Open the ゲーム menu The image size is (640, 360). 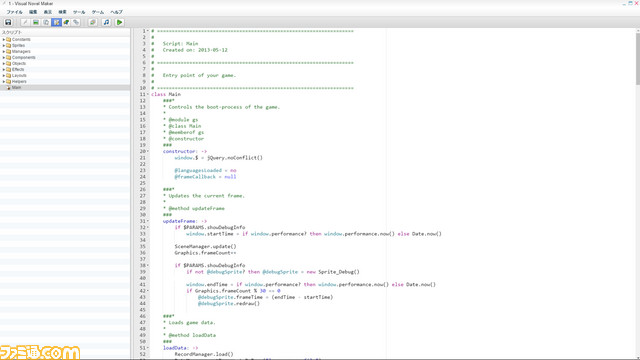tap(98, 12)
